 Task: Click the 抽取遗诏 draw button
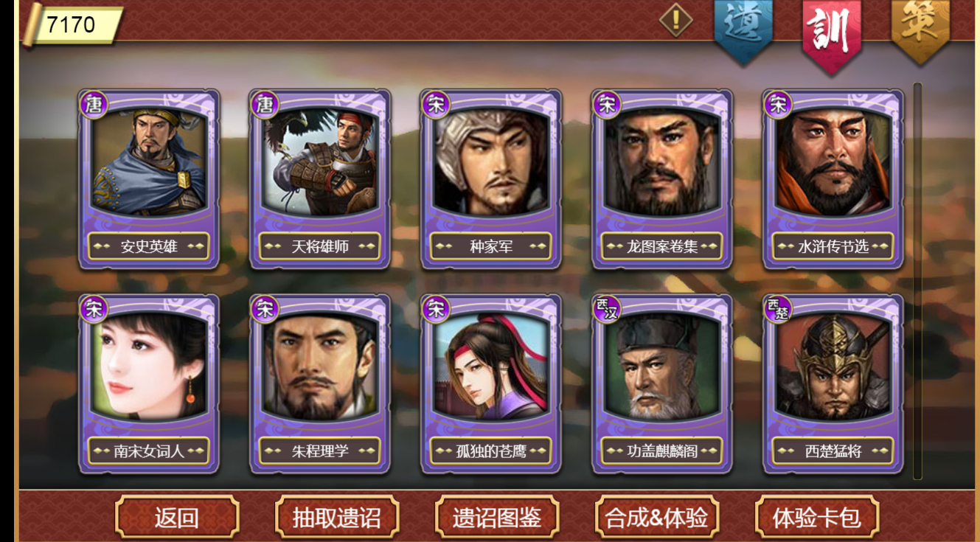click(337, 517)
